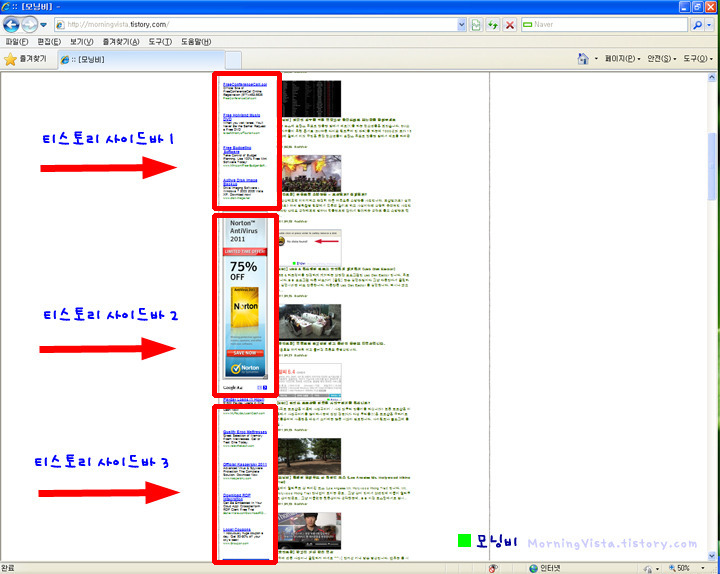Click the magnifier search button

[x=698, y=25]
